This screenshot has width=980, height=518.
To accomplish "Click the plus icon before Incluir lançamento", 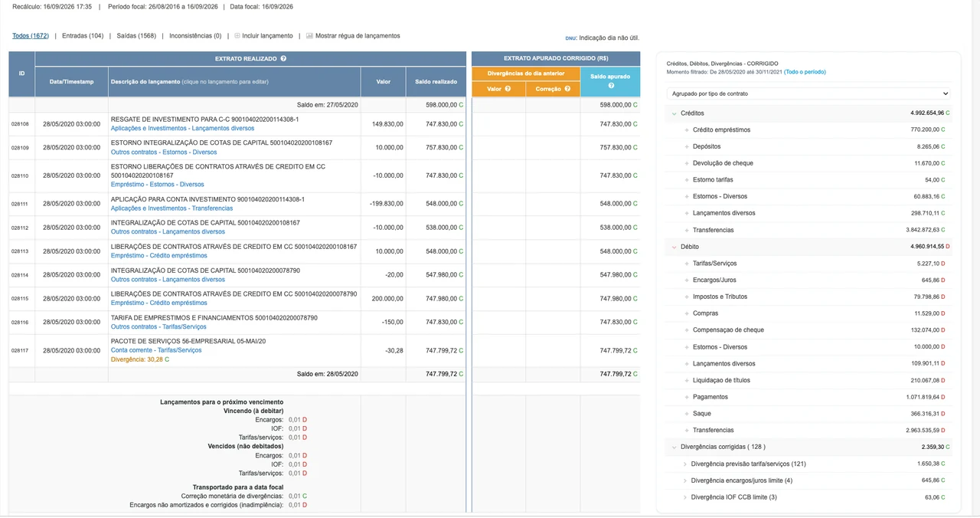I will point(237,36).
